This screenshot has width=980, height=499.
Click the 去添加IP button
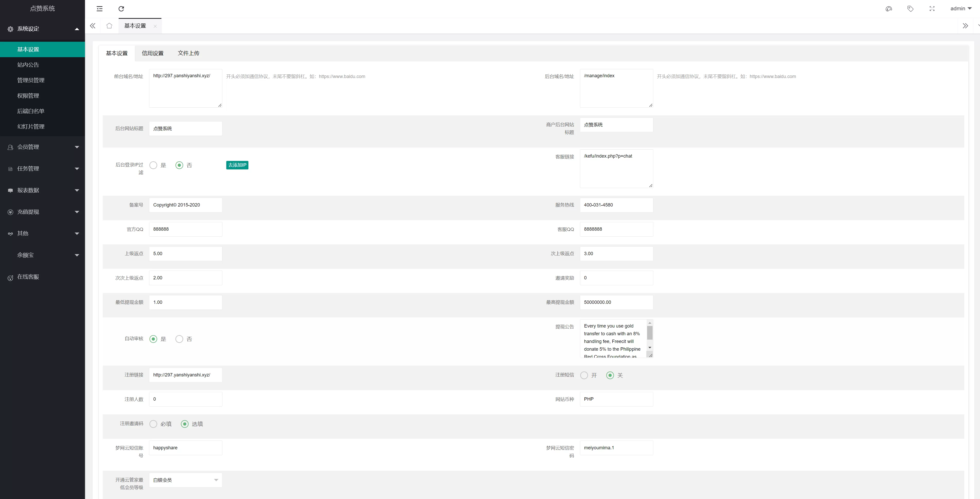coord(237,165)
